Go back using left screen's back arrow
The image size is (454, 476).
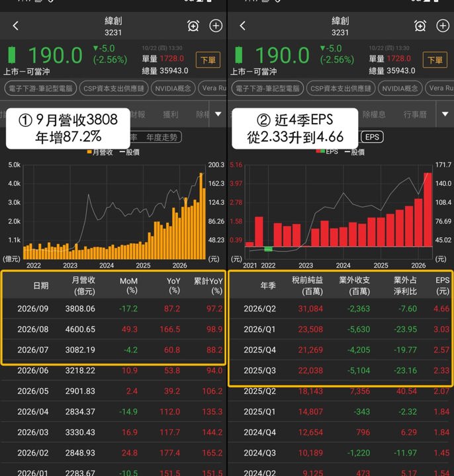point(16,26)
